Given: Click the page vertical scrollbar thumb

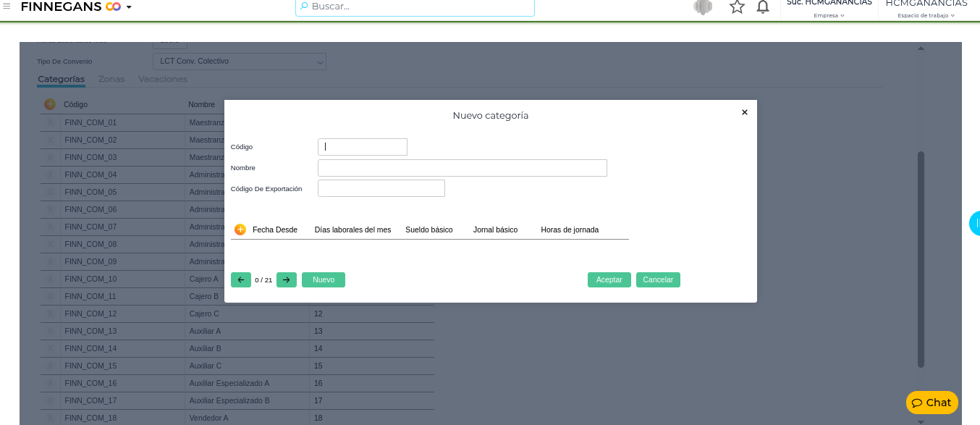Looking at the screenshot, I should tap(921, 259).
